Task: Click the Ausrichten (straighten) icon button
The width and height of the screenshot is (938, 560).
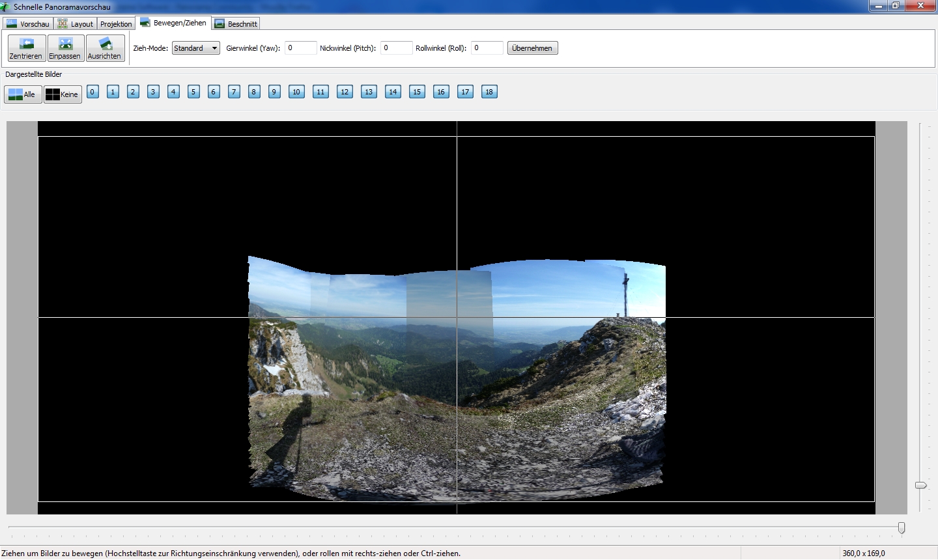Action: 105,48
